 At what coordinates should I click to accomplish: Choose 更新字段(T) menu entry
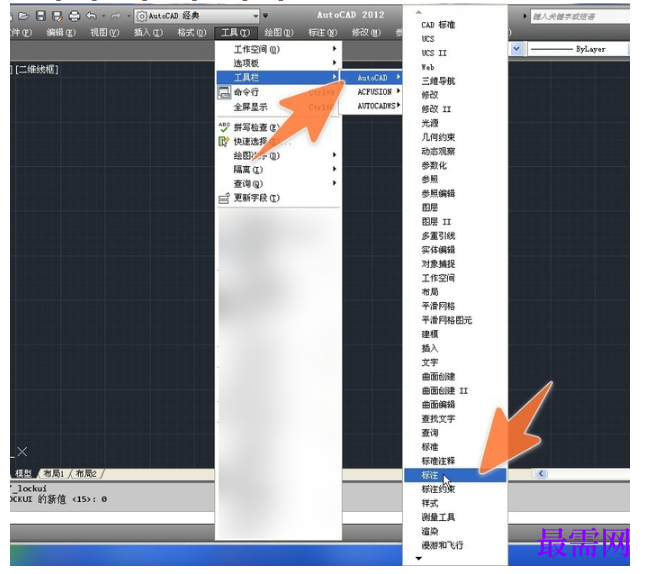pos(257,198)
